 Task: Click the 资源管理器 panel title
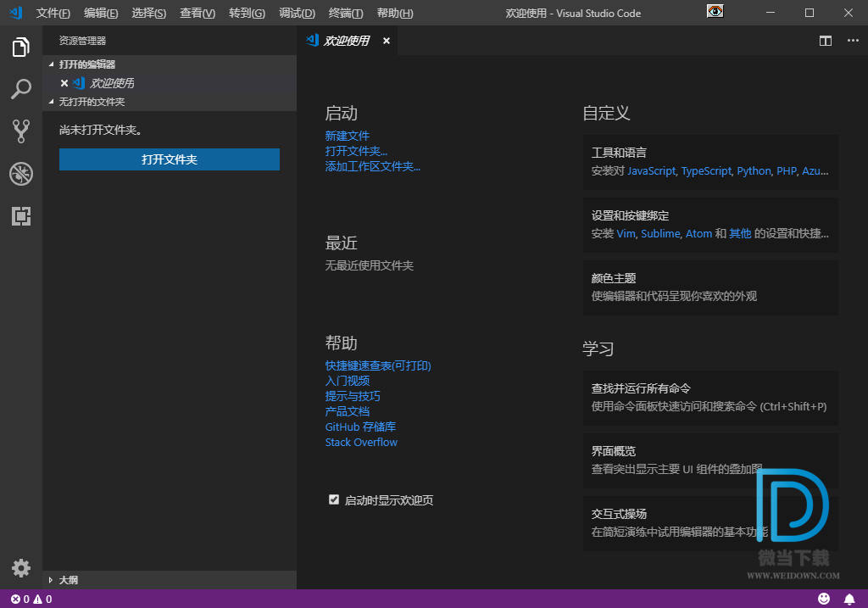coord(82,41)
